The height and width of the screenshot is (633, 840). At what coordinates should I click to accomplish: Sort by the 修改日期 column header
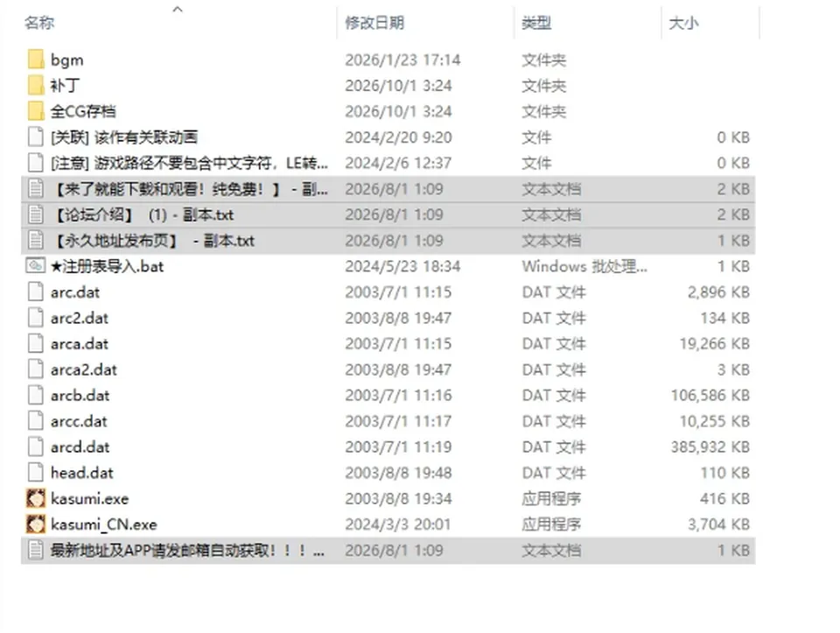tap(374, 23)
